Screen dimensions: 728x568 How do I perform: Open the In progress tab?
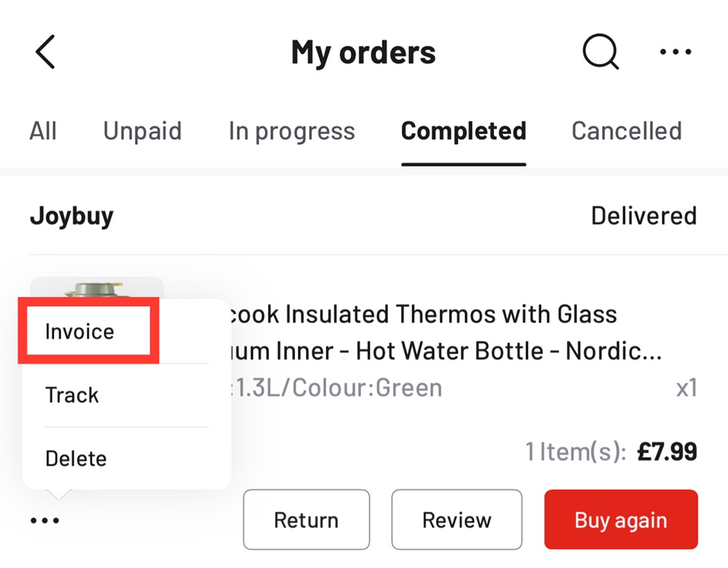pos(291,131)
